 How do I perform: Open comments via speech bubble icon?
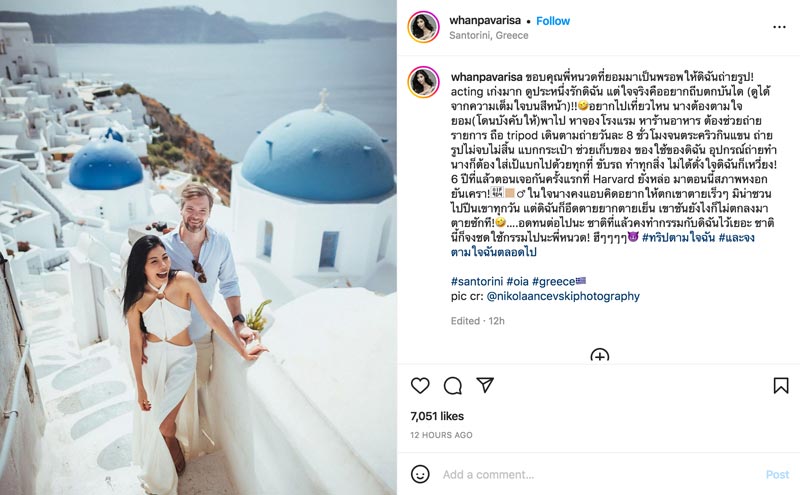click(x=453, y=386)
